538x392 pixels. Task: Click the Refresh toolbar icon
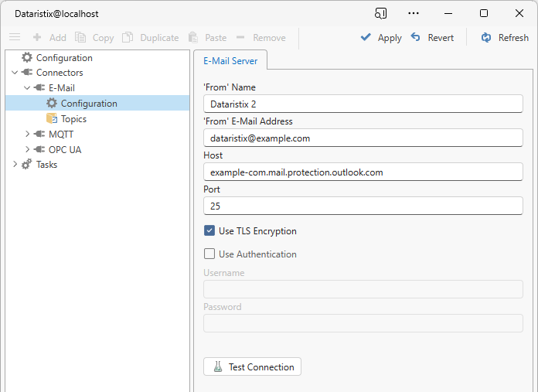[486, 37]
